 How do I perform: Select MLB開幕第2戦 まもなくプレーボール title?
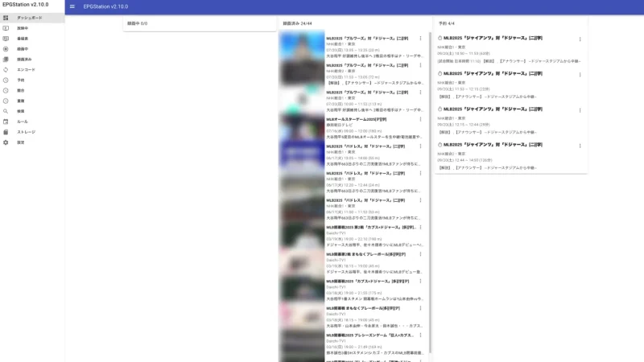click(x=365, y=254)
